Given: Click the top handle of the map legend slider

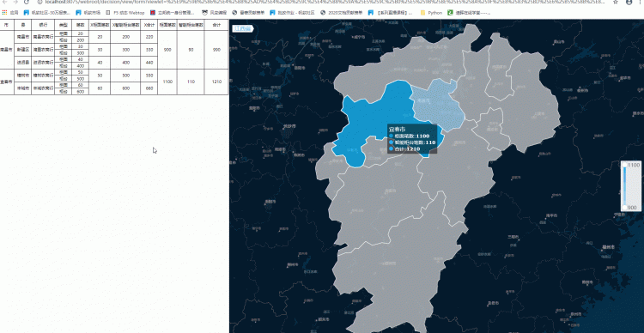Looking at the screenshot, I should coord(625,165).
